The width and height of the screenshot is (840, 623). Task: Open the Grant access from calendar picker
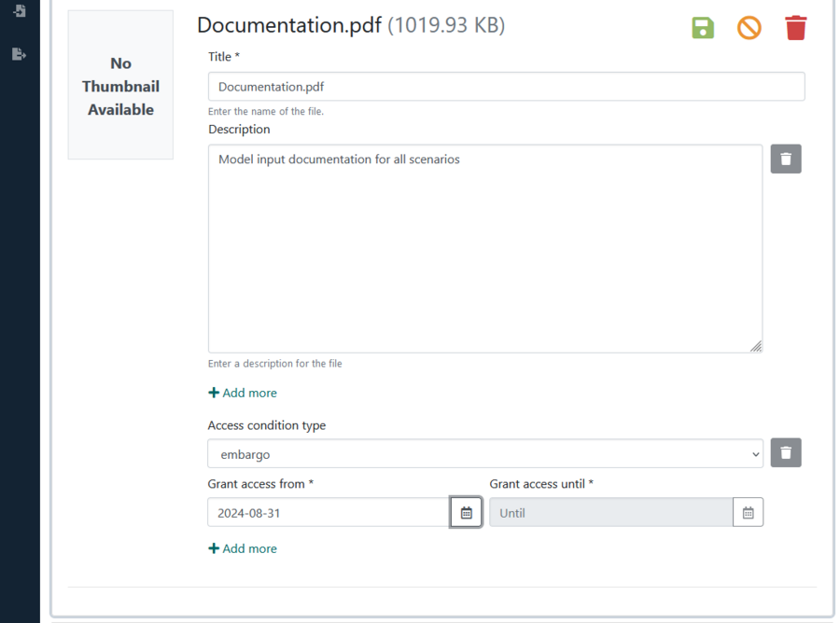(466, 513)
